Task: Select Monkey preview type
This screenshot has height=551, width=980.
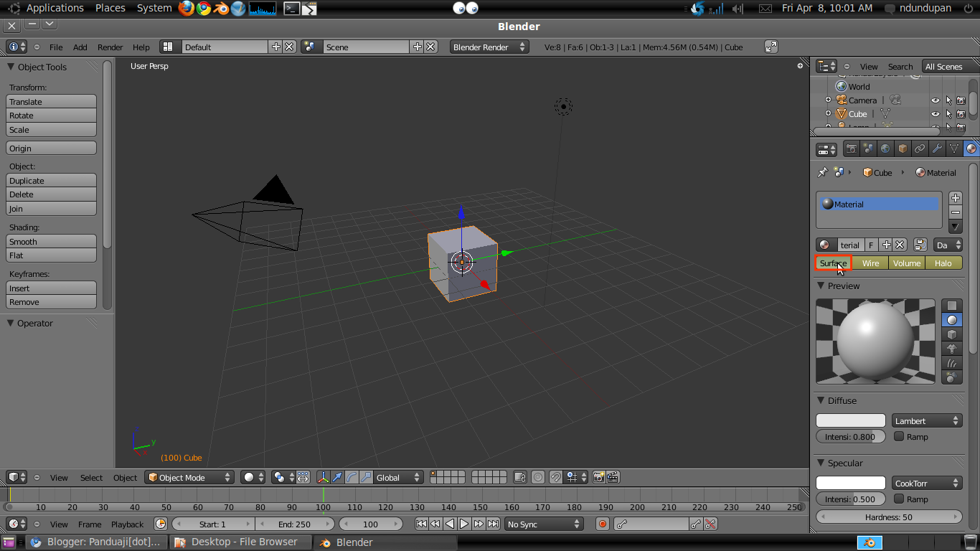Action: point(952,349)
